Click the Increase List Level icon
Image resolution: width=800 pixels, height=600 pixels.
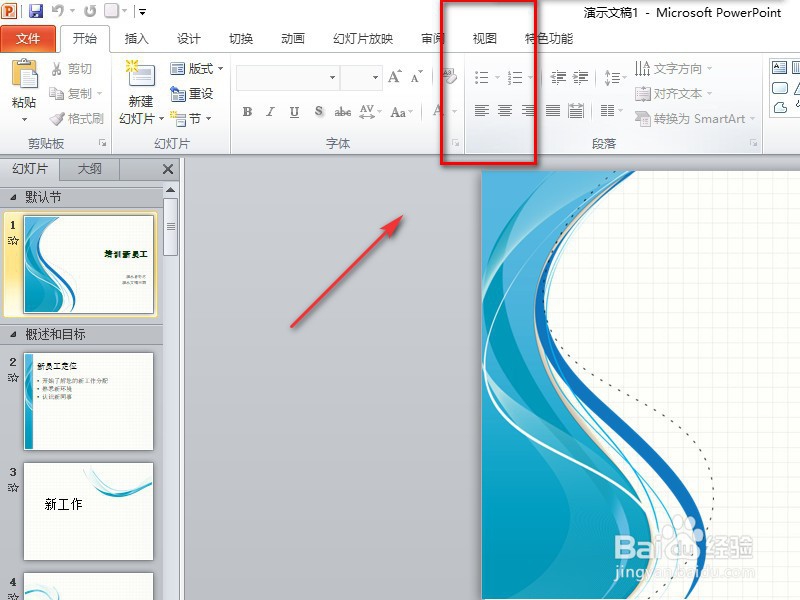[581, 78]
